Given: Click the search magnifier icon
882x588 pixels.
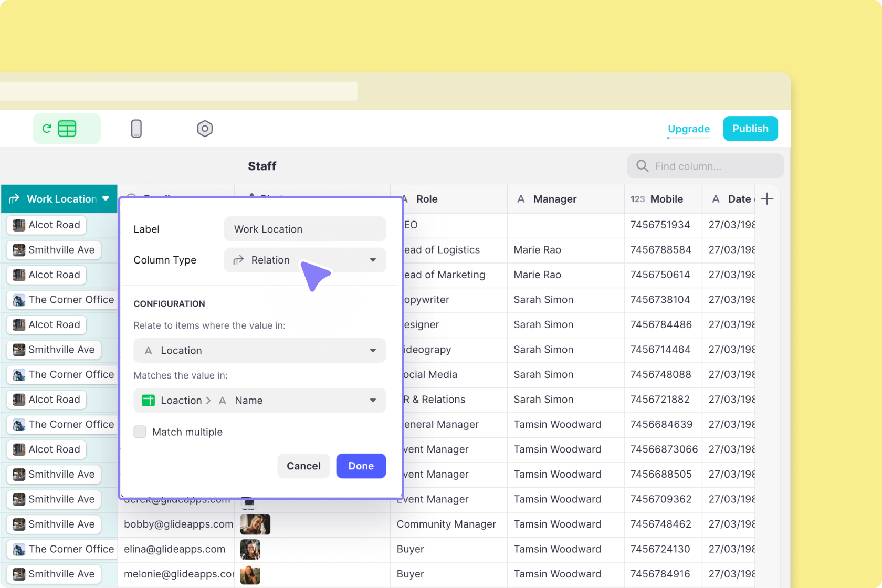Looking at the screenshot, I should (x=642, y=166).
